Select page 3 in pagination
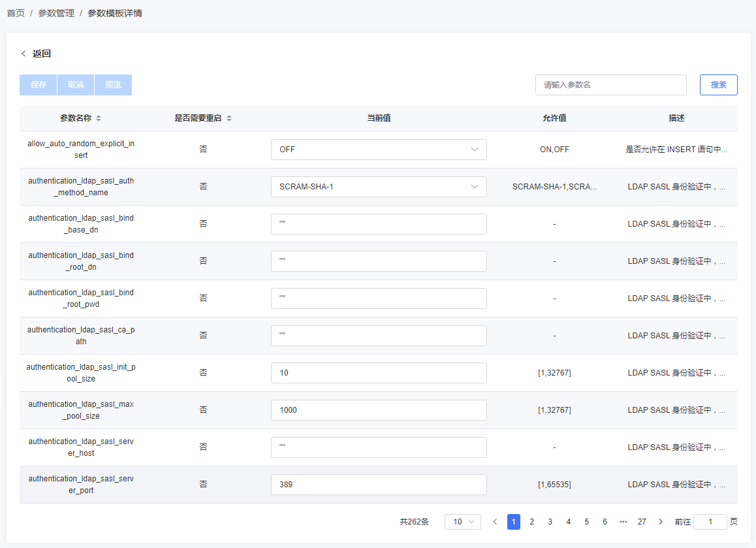 tap(550, 522)
